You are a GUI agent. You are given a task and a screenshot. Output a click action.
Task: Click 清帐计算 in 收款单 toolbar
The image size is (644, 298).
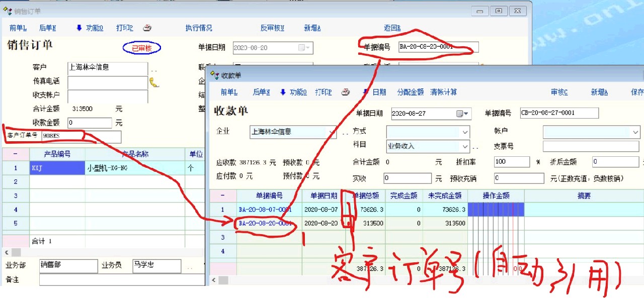coord(443,92)
